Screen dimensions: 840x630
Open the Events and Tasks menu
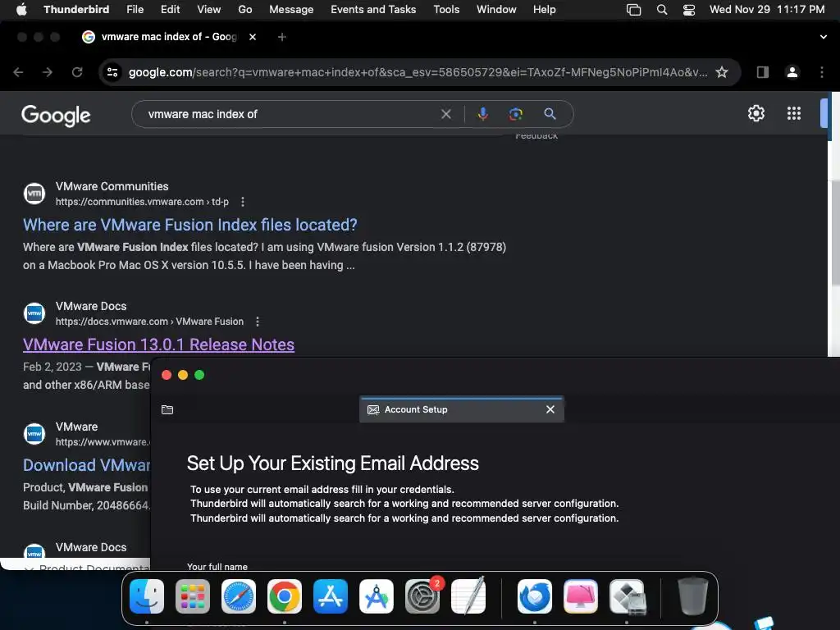pyautogui.click(x=373, y=9)
